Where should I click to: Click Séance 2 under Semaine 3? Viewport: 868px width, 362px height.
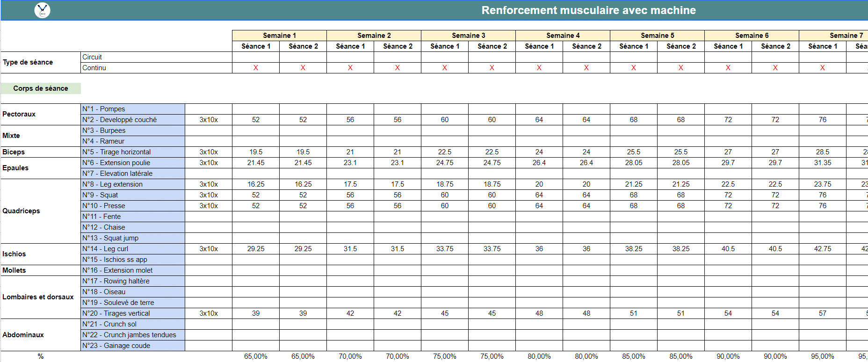tap(492, 46)
